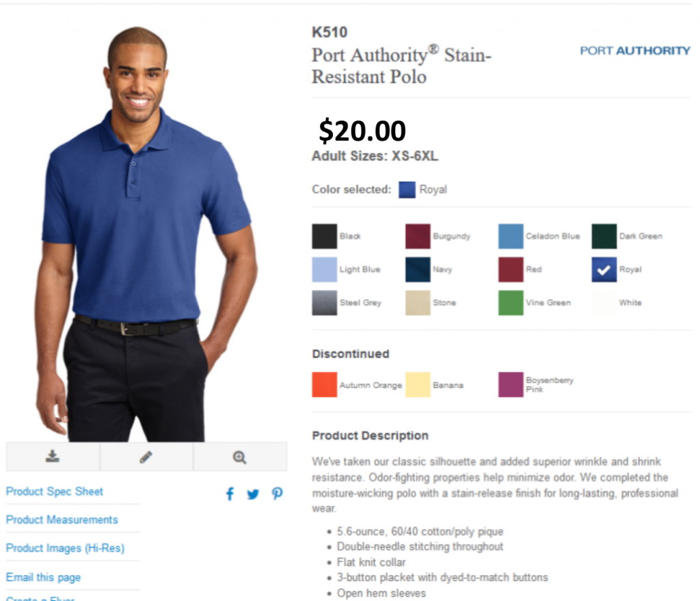The width and height of the screenshot is (700, 601).
Task: Click the Port Authority brand logo
Action: [635, 51]
